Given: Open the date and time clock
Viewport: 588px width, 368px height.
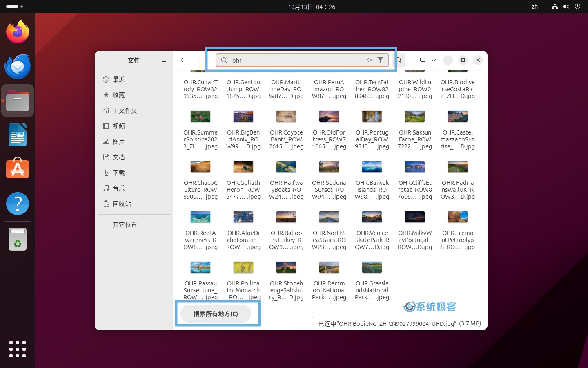Looking at the screenshot, I should pyautogui.click(x=312, y=7).
